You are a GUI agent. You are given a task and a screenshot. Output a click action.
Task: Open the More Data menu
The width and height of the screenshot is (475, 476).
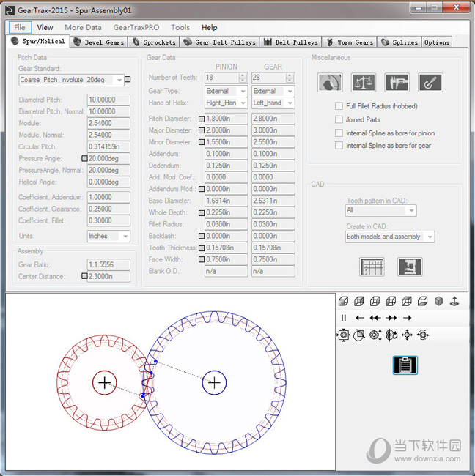pos(83,27)
